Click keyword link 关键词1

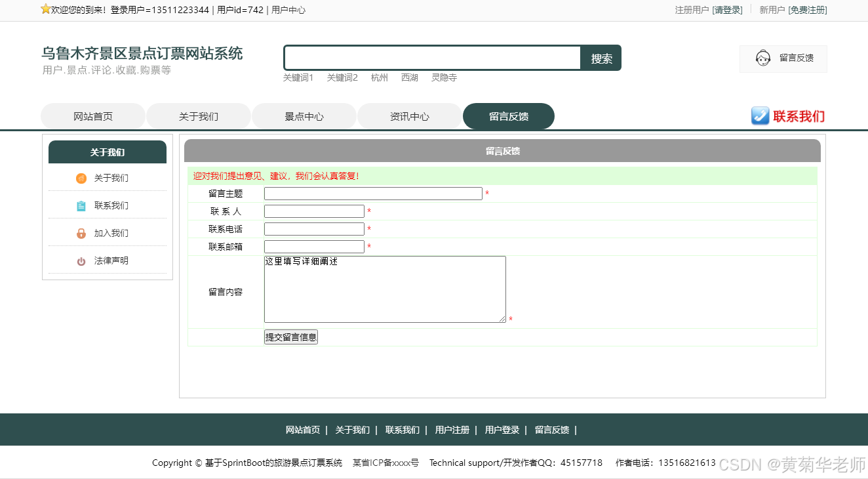(298, 77)
